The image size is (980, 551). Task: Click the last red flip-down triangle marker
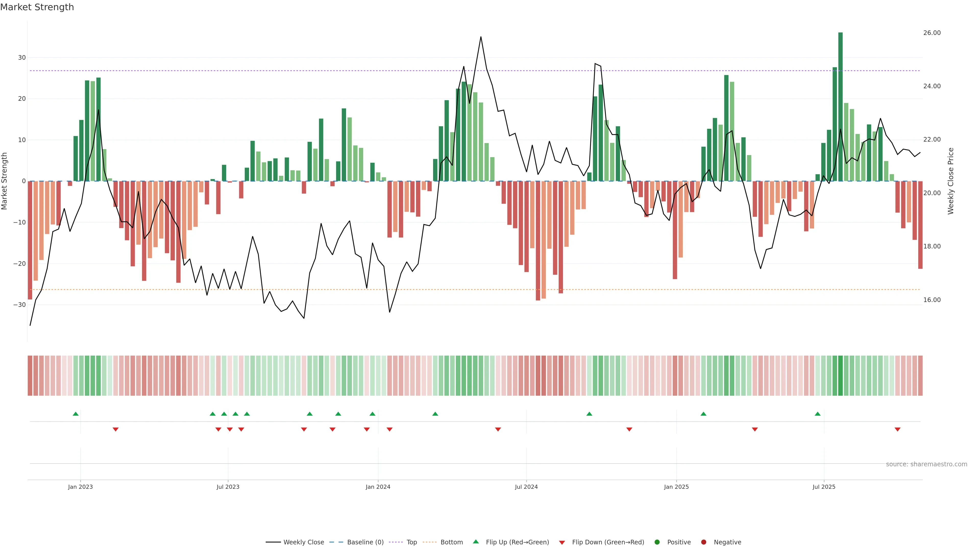click(898, 429)
